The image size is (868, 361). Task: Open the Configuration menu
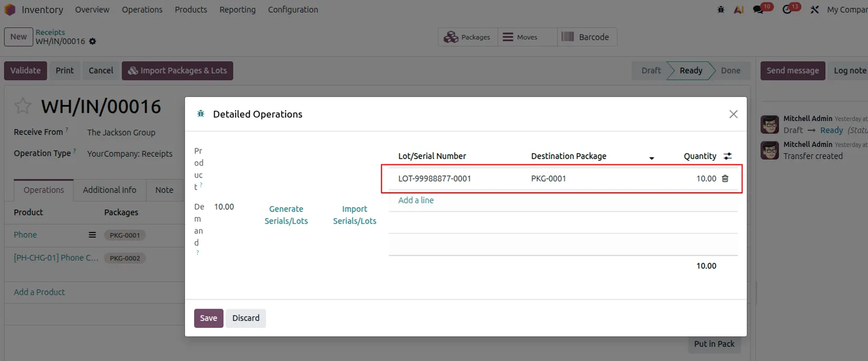click(293, 10)
